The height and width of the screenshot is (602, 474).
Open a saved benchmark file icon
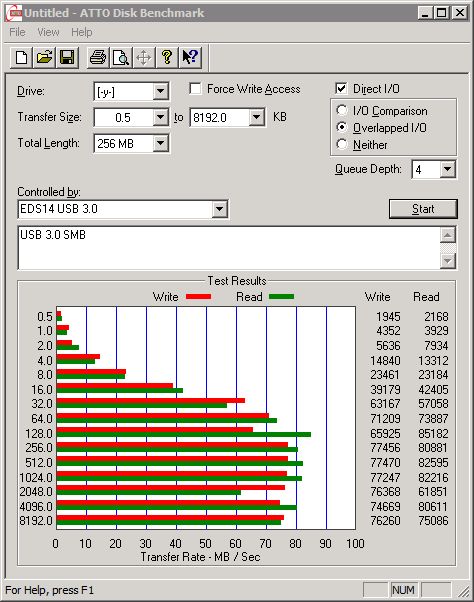click(x=44, y=58)
